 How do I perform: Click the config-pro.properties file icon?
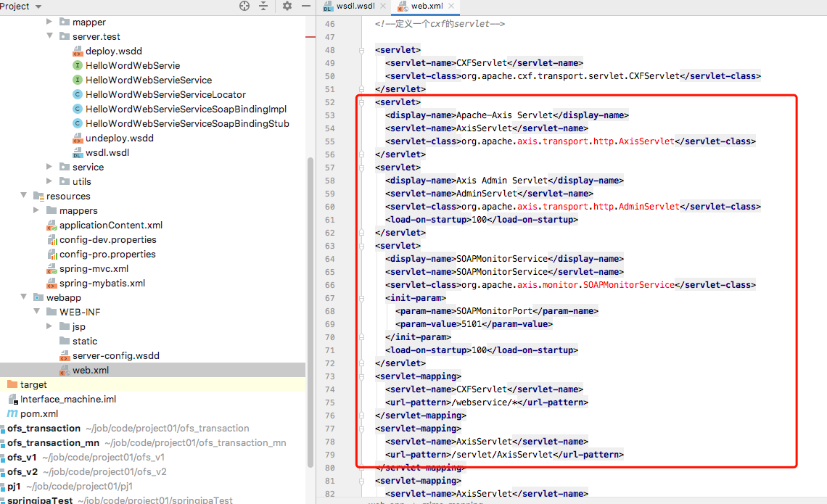[52, 254]
